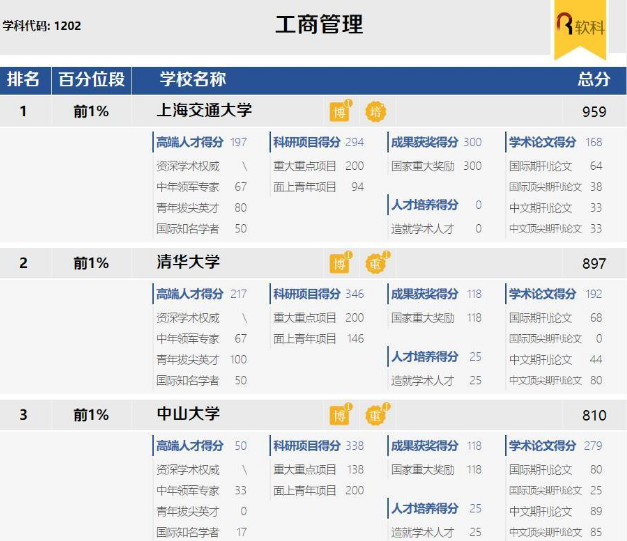The width and height of the screenshot is (627, 541).
Task: Click 前1% percentile in 上海交通大学 row
Action: point(91,112)
